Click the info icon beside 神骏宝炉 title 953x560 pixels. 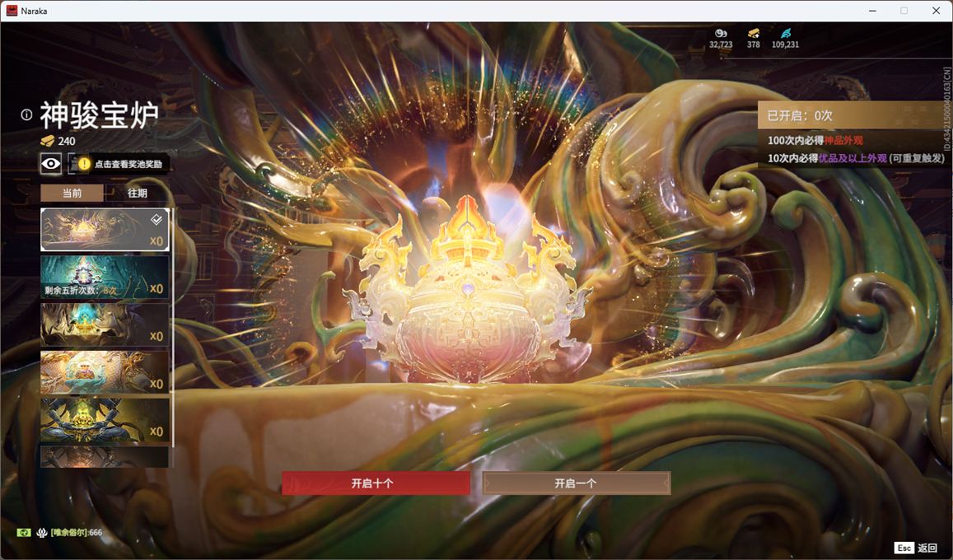[x=26, y=114]
